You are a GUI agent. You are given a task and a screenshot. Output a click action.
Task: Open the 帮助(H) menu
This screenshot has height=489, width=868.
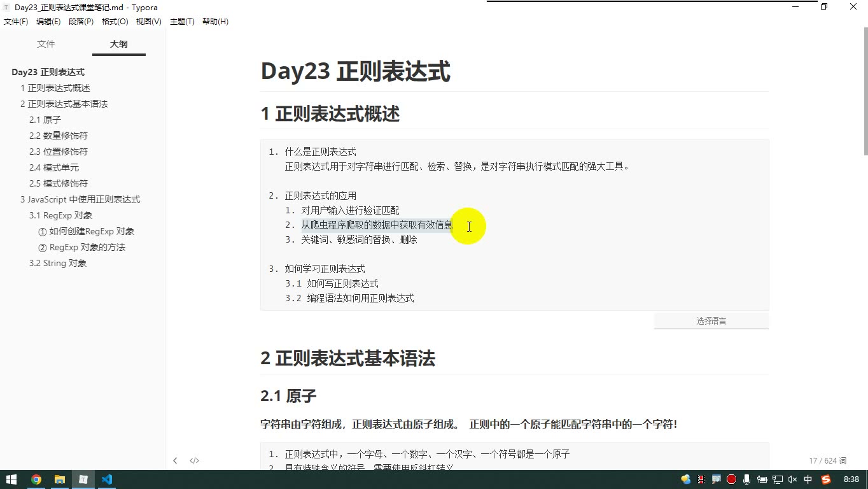pyautogui.click(x=215, y=22)
